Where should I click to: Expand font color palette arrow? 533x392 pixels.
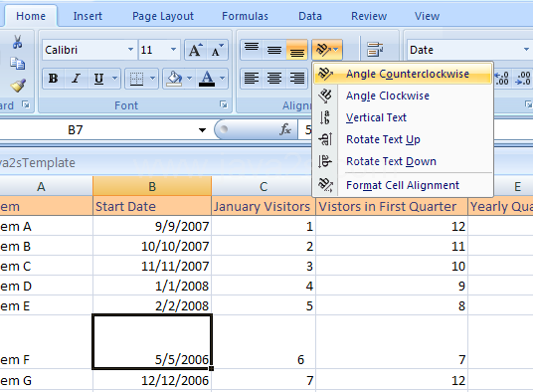pyautogui.click(x=223, y=79)
